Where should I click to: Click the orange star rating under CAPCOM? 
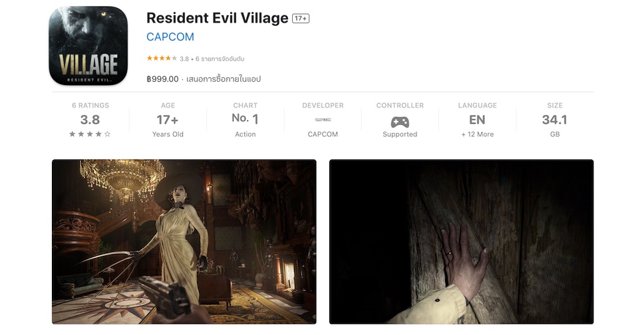pyautogui.click(x=162, y=58)
